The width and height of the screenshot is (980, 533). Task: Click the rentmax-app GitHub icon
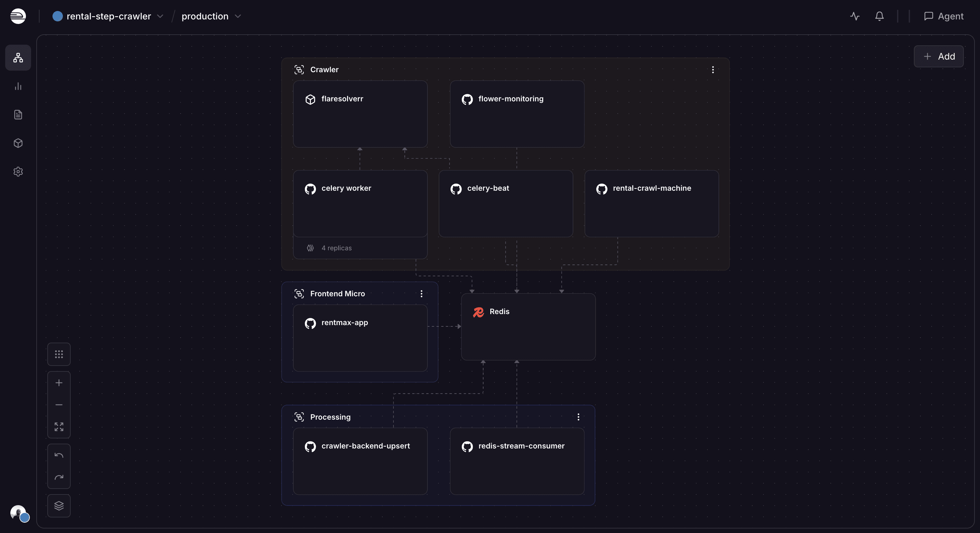[x=310, y=323]
